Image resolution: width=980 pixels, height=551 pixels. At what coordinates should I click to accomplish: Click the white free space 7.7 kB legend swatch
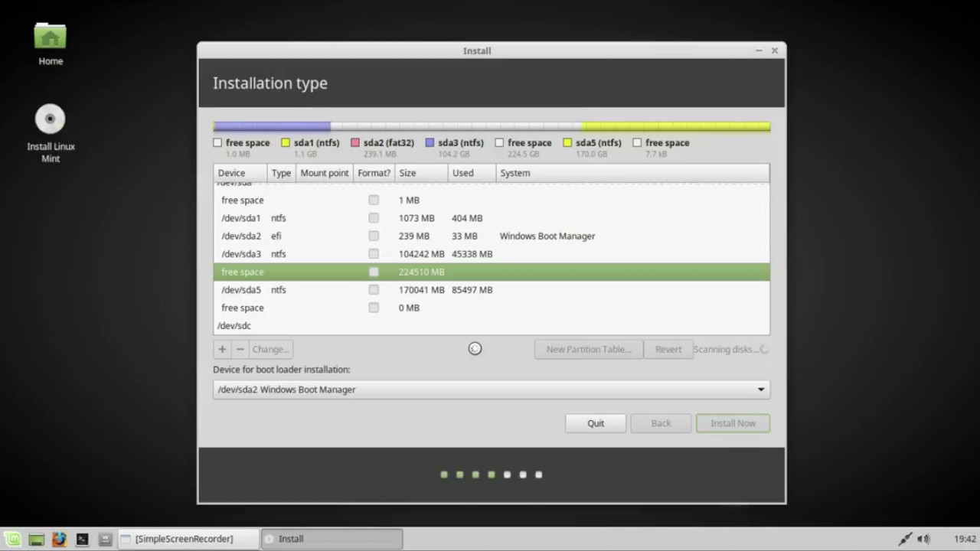tap(637, 142)
